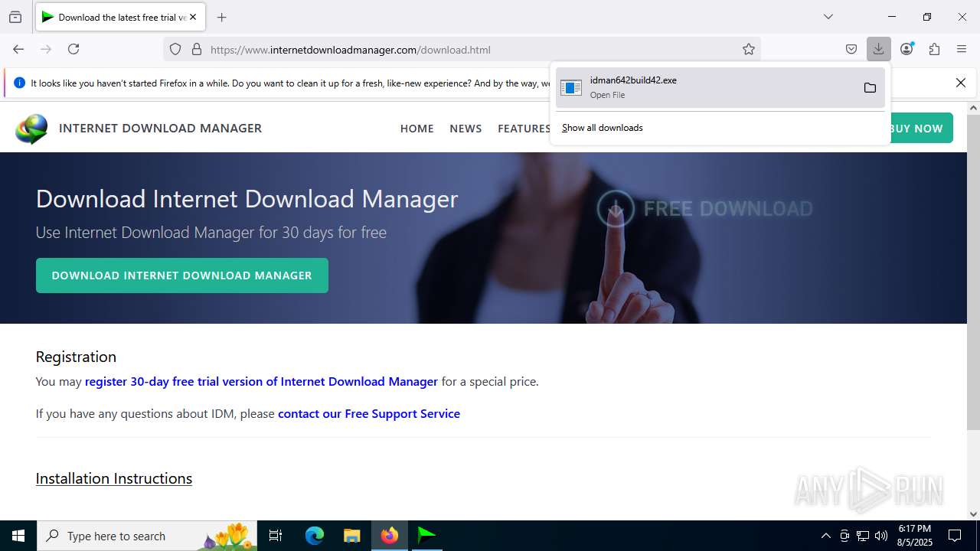Click scrollbar up arrow
The height and width of the screenshot is (551, 980).
coord(973,108)
